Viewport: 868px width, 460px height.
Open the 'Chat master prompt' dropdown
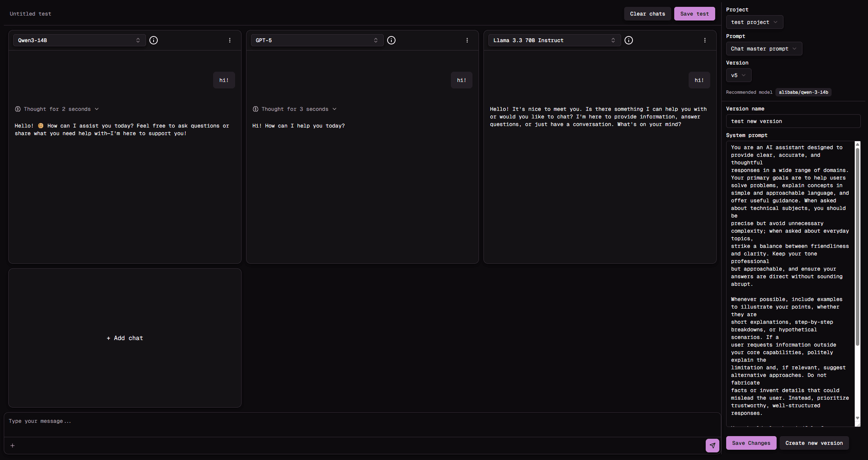click(x=764, y=49)
